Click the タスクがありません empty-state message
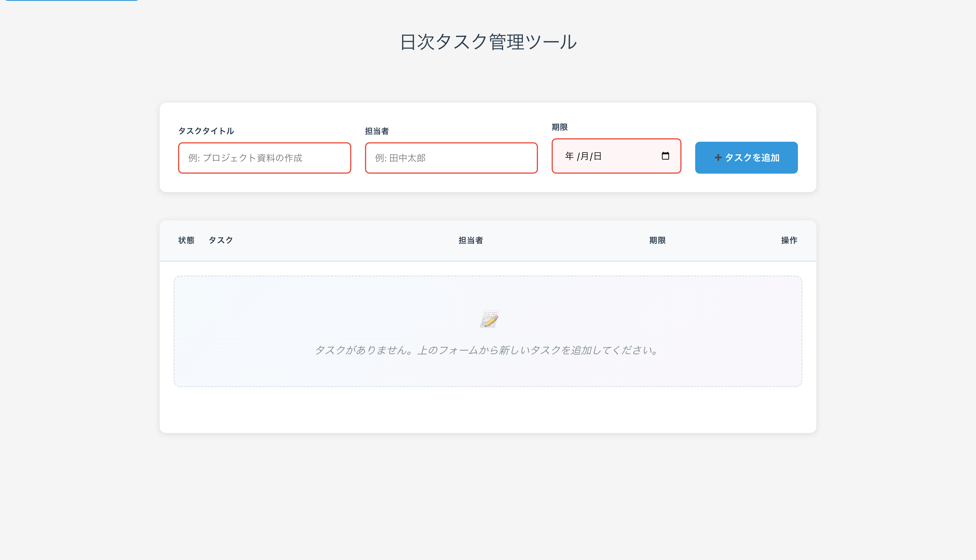This screenshot has width=976, height=560. pos(487,350)
